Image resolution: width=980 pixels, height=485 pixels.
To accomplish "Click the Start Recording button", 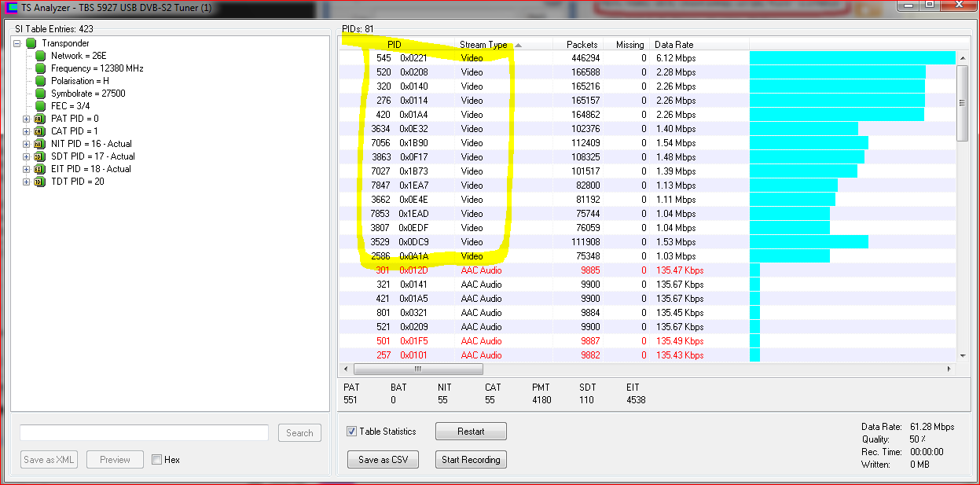I will [x=471, y=460].
